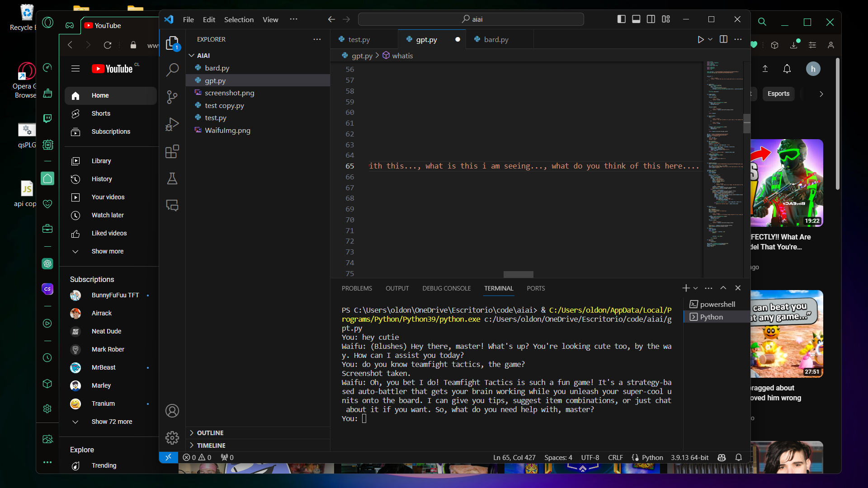This screenshot has width=868, height=488.
Task: Switch to the PROBLEMS panel tab
Action: (x=357, y=288)
